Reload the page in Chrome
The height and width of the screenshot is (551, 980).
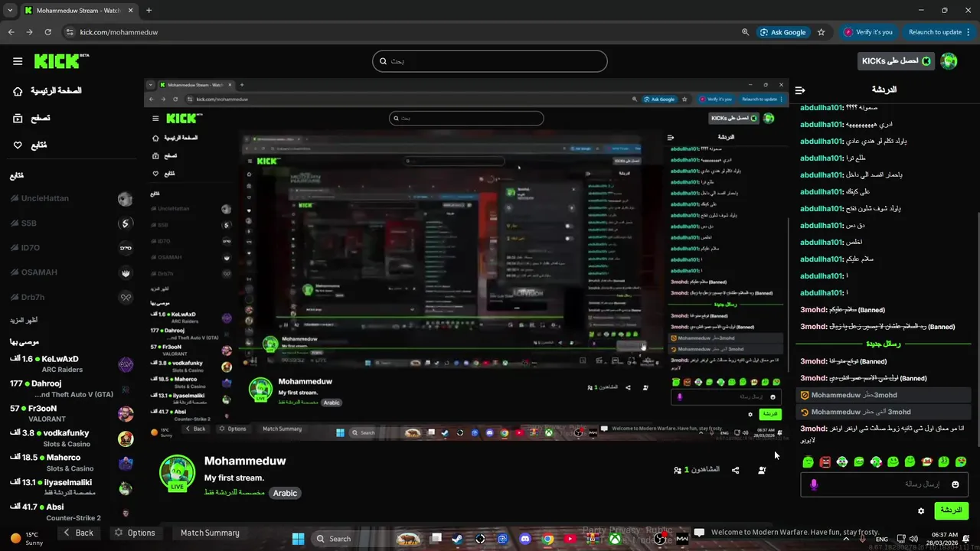[x=47, y=32]
